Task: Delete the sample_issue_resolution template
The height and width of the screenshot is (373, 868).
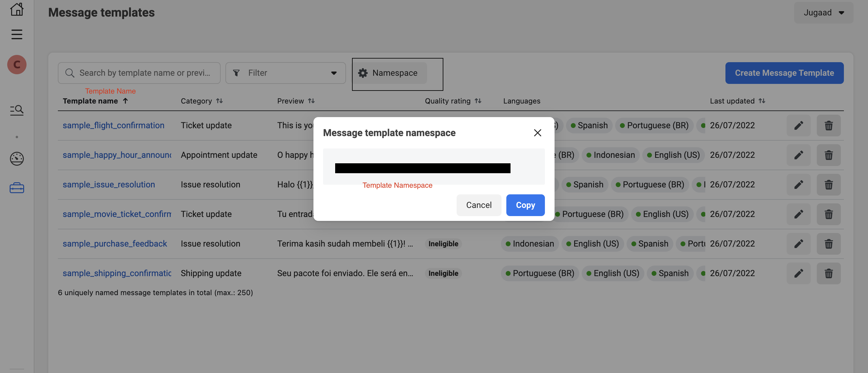Action: pyautogui.click(x=829, y=184)
